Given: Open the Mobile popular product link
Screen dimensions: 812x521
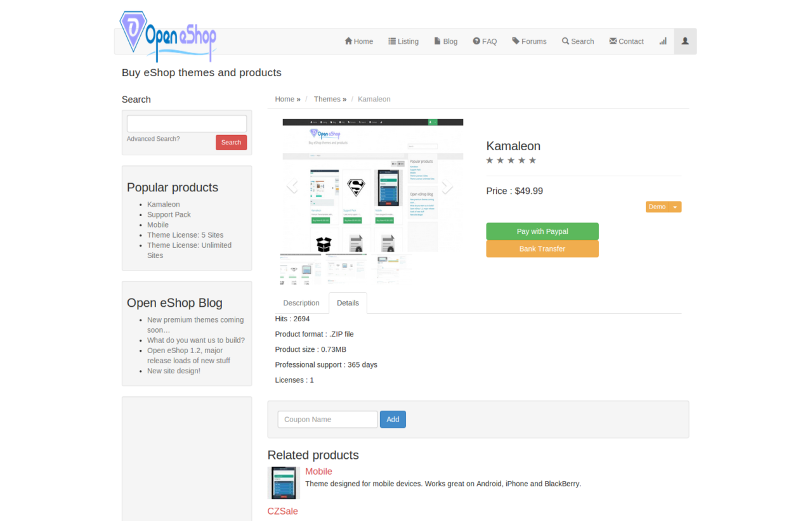Looking at the screenshot, I should (x=158, y=224).
